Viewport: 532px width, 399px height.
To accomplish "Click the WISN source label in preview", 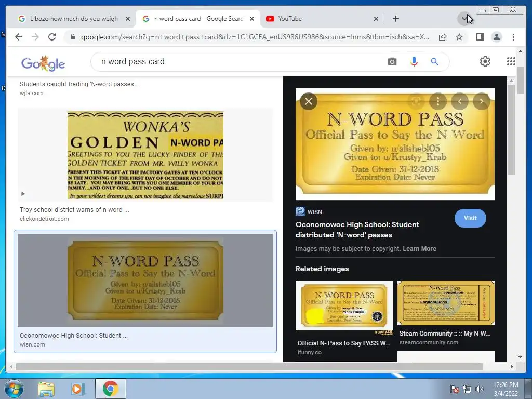I will point(314,212).
